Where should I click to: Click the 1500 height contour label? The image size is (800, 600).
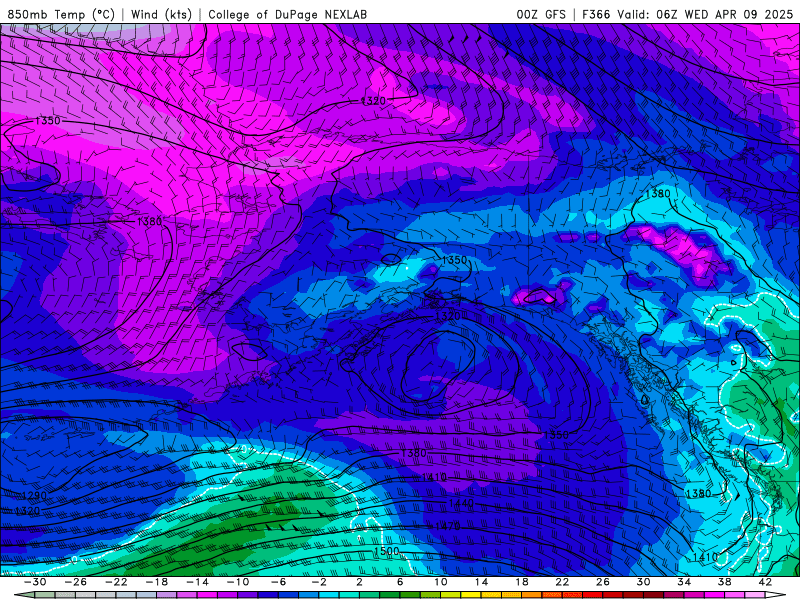click(x=386, y=551)
